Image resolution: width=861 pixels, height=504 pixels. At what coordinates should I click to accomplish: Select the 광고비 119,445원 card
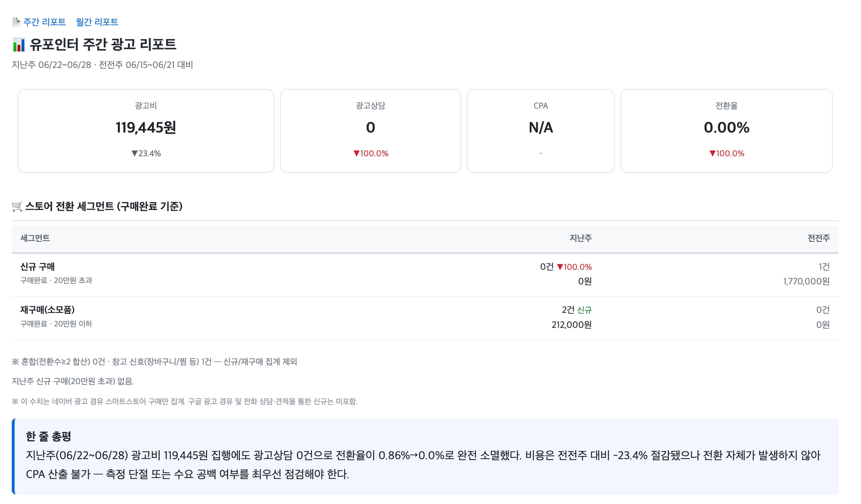pos(146,131)
